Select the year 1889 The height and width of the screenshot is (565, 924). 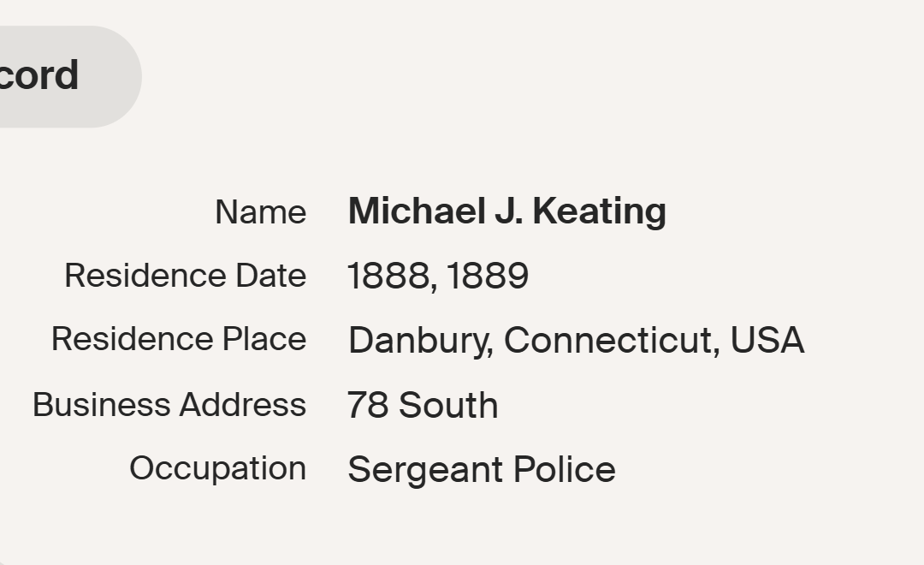tap(487, 277)
